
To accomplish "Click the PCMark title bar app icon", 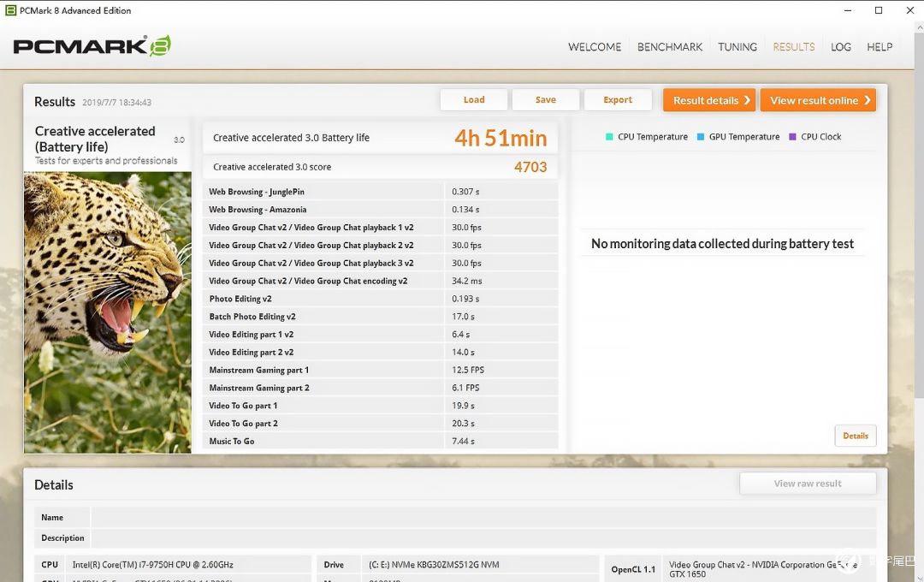I will [10, 10].
